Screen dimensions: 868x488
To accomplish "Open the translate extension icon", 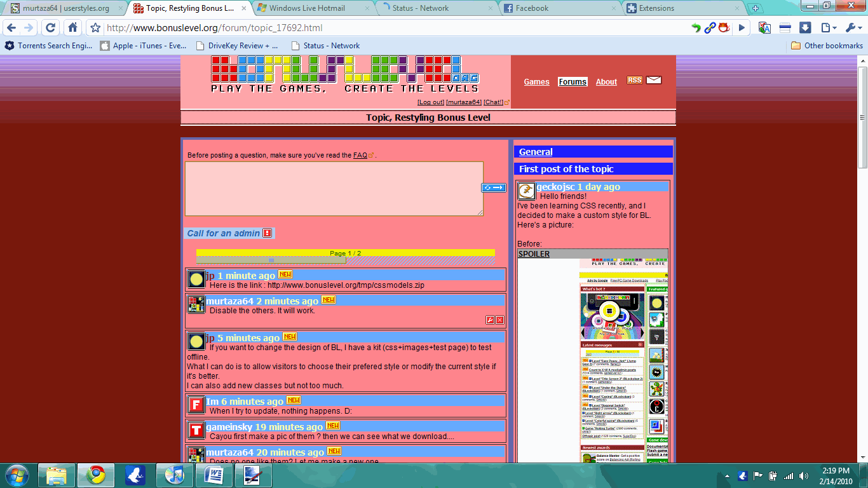I will coord(765,28).
